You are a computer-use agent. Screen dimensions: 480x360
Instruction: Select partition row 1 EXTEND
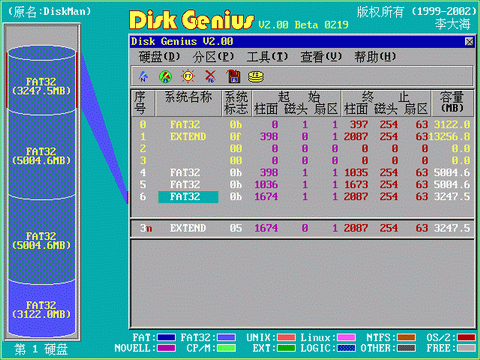(303, 137)
